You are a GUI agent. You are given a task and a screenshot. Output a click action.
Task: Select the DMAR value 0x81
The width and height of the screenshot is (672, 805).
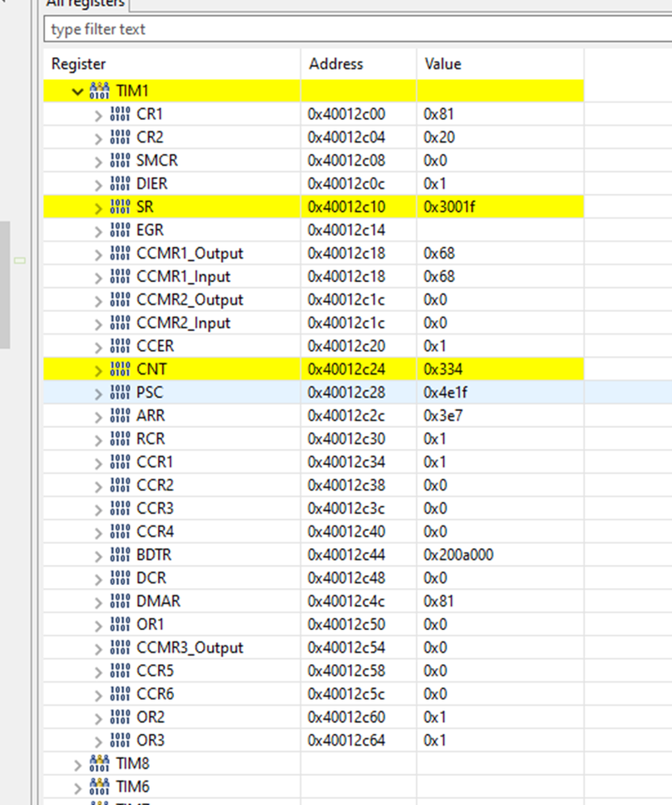coord(439,601)
